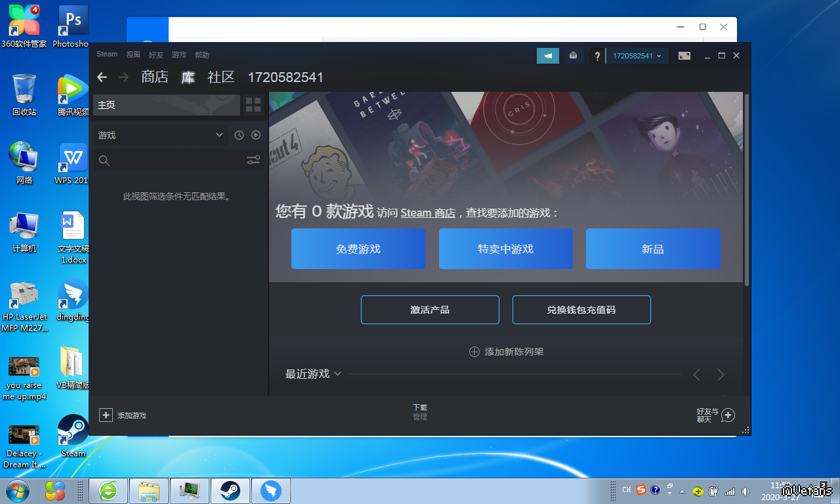840x504 pixels.
Task: Open the 帮助 menu
Action: [202, 55]
